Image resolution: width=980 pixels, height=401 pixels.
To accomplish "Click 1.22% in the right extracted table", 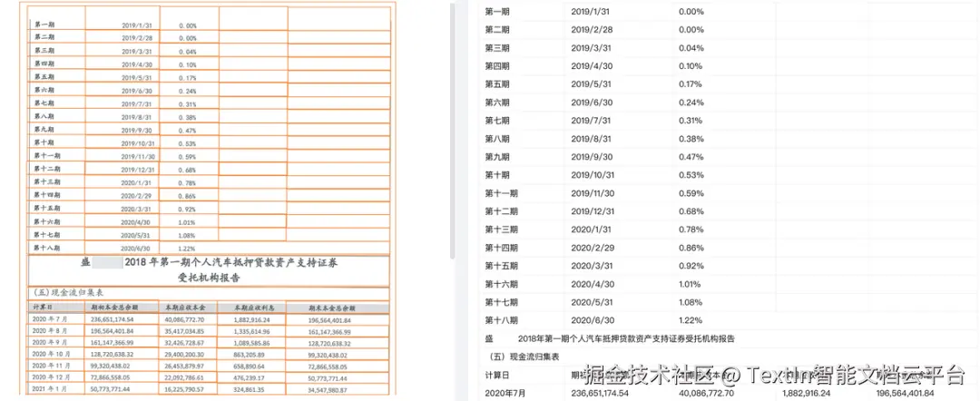I will 690,320.
